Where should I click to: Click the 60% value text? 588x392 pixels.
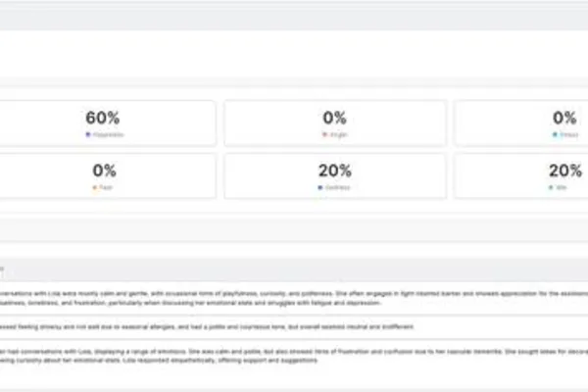click(x=103, y=118)
